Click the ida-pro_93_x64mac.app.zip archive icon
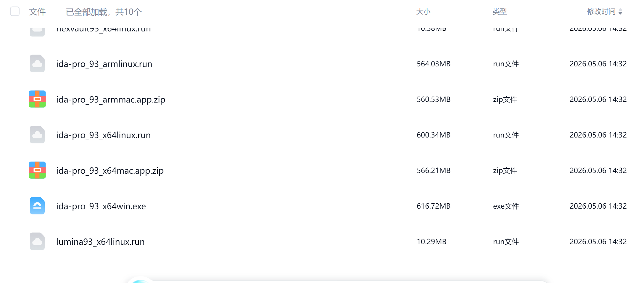 pyautogui.click(x=37, y=170)
